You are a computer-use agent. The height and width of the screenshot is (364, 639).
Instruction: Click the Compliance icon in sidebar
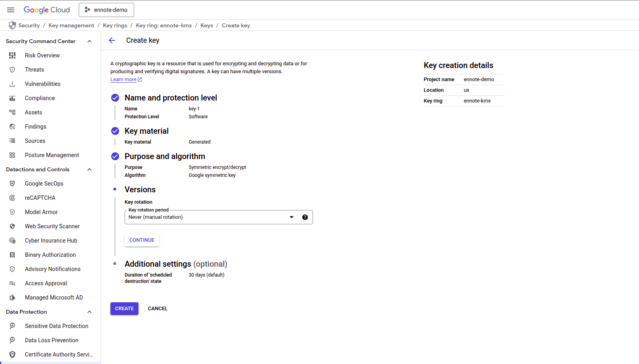click(x=12, y=98)
